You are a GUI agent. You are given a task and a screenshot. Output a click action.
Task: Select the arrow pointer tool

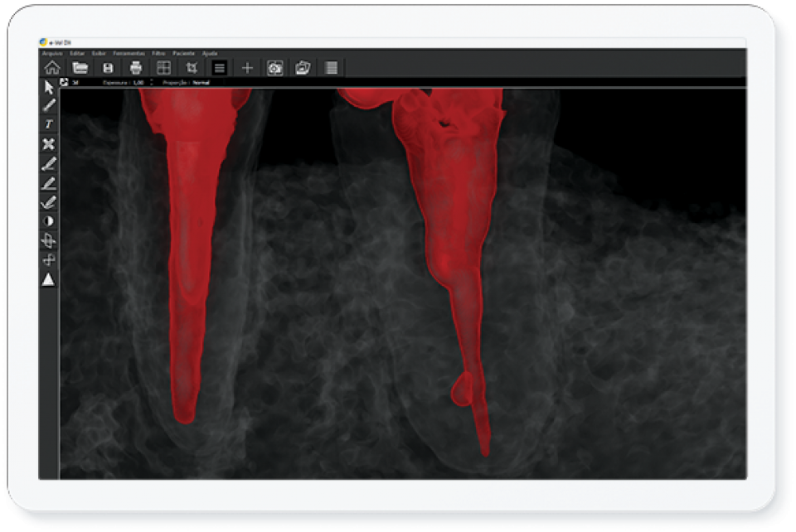49,88
